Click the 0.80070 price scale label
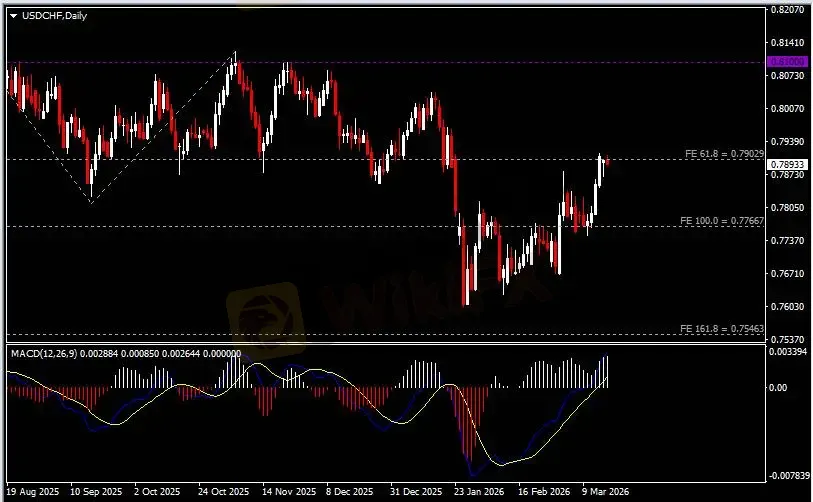The height and width of the screenshot is (502, 813). [x=788, y=108]
